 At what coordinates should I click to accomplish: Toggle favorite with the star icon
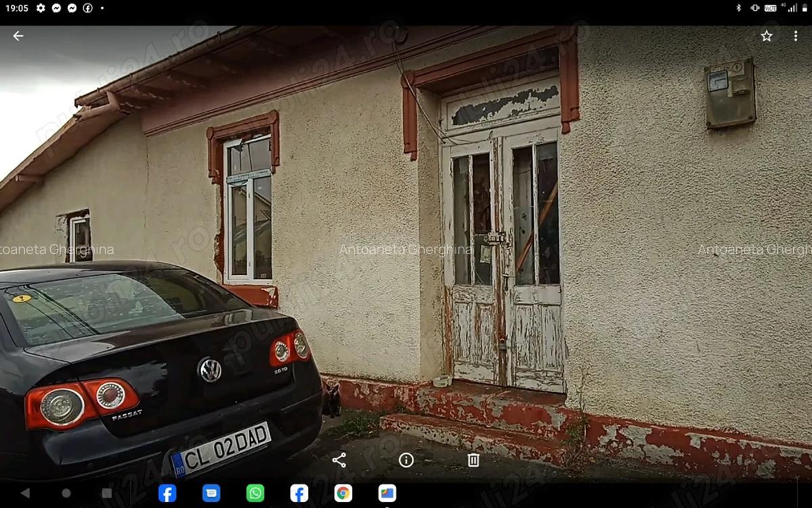(x=766, y=36)
